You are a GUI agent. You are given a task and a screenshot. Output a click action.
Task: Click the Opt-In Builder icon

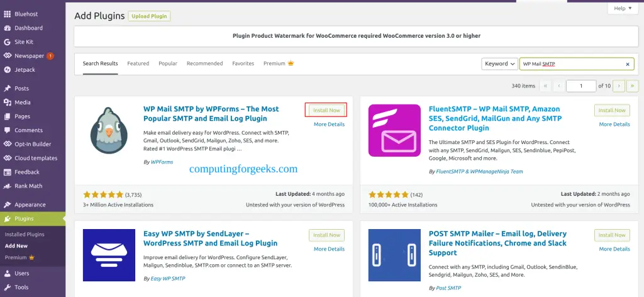click(x=7, y=144)
